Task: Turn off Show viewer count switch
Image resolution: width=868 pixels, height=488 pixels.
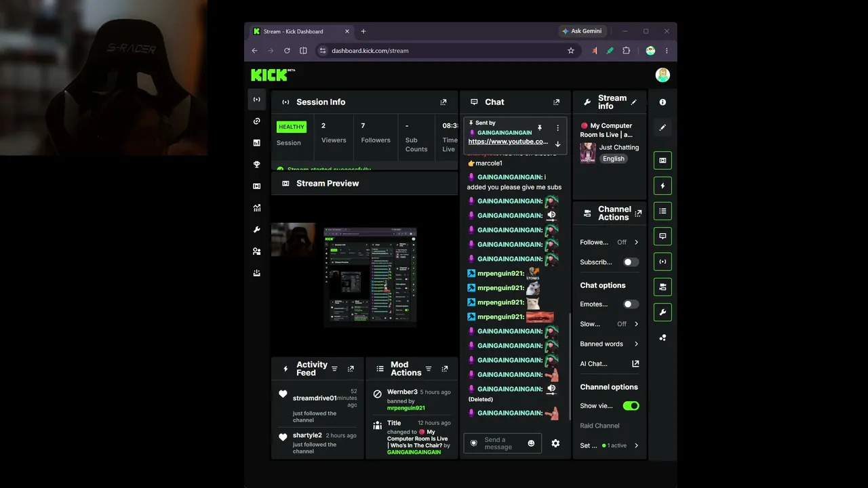Action: (631, 406)
